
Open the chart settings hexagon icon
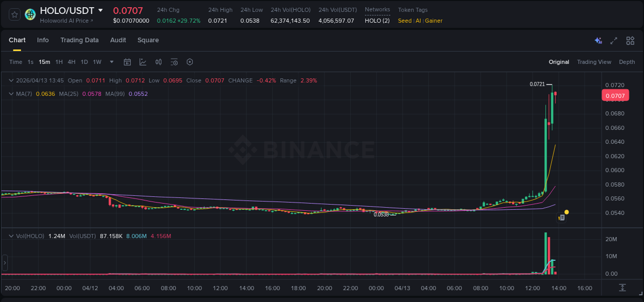click(190, 62)
